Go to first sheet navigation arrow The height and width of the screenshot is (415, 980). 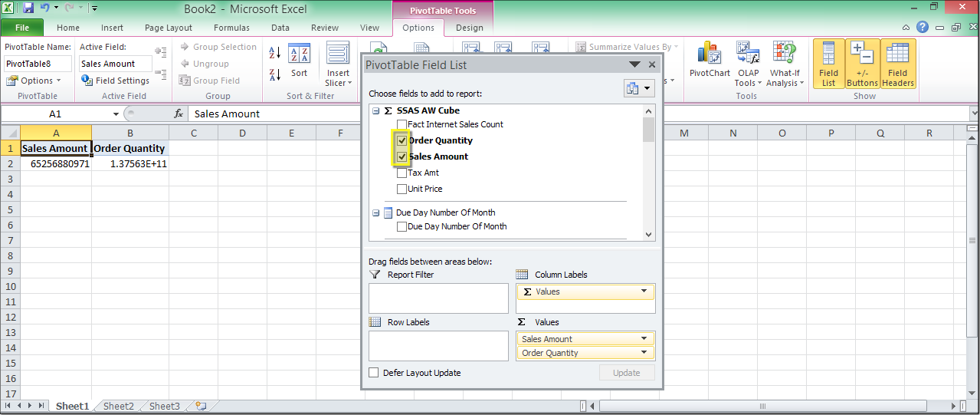pyautogui.click(x=9, y=406)
